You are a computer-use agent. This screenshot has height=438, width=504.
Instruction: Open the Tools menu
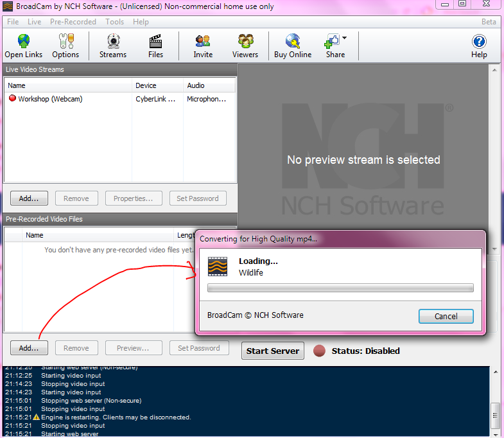point(114,22)
